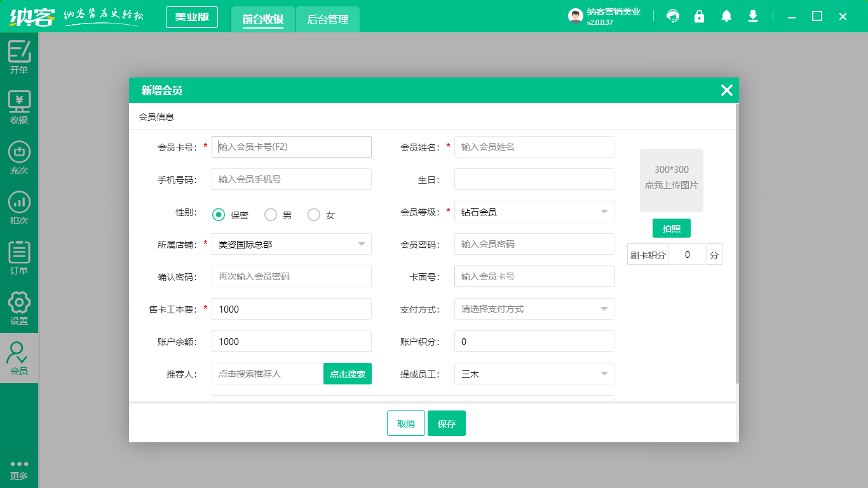The height and width of the screenshot is (488, 868).
Task: Select the 前台收银 tab
Action: tap(262, 19)
